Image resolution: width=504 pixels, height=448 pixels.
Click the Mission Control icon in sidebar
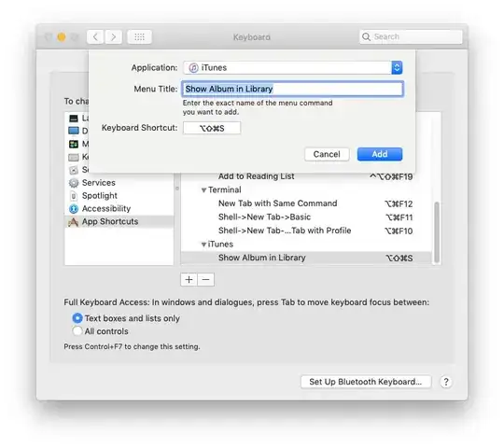[74, 144]
